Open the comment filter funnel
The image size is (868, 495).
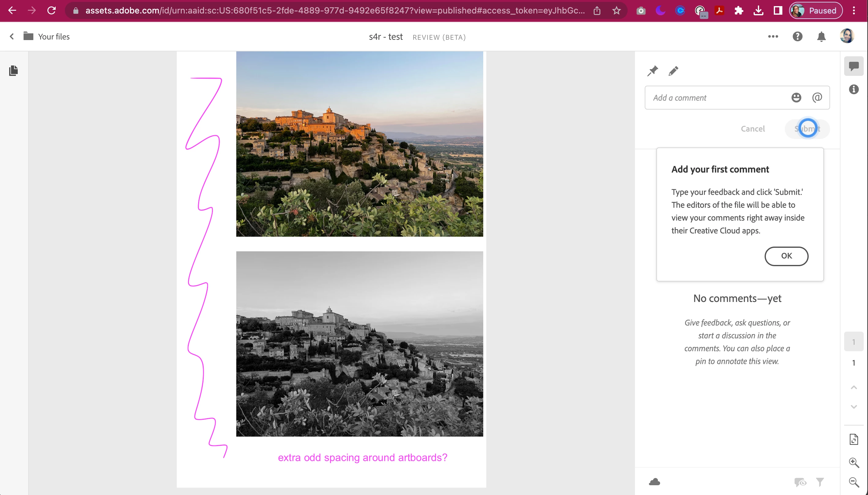pyautogui.click(x=820, y=482)
